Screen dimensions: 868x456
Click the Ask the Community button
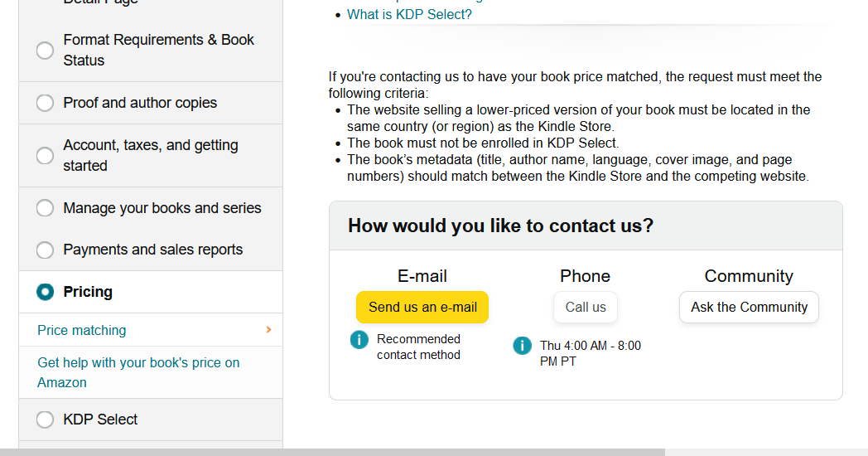[749, 307]
